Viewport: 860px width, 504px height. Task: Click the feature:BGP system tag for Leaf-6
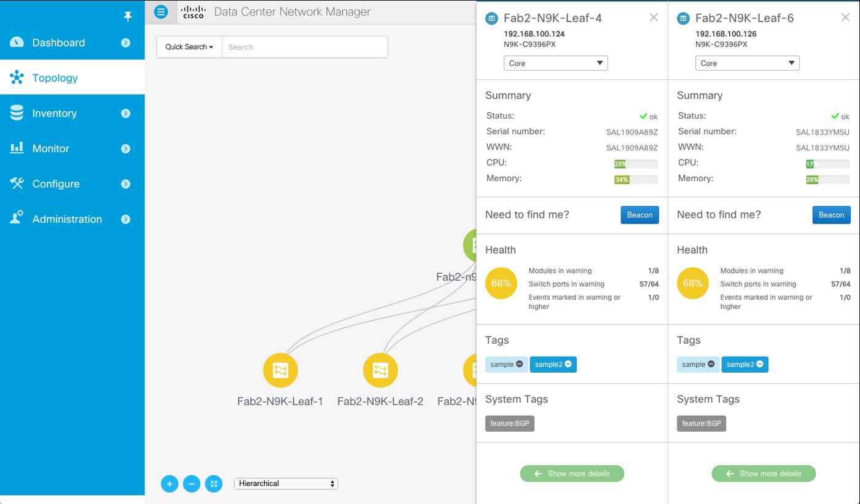[x=702, y=424]
